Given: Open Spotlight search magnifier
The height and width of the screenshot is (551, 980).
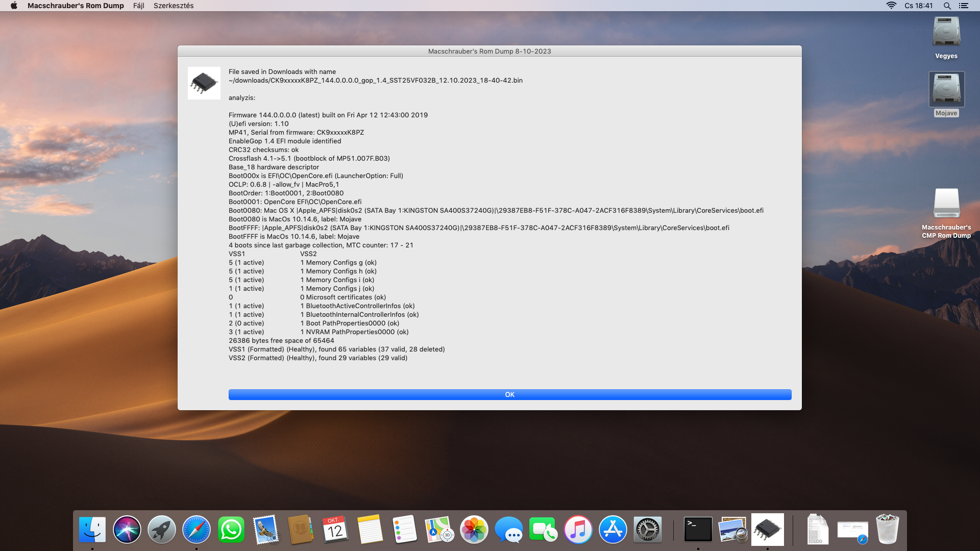Looking at the screenshot, I should click(x=947, y=6).
